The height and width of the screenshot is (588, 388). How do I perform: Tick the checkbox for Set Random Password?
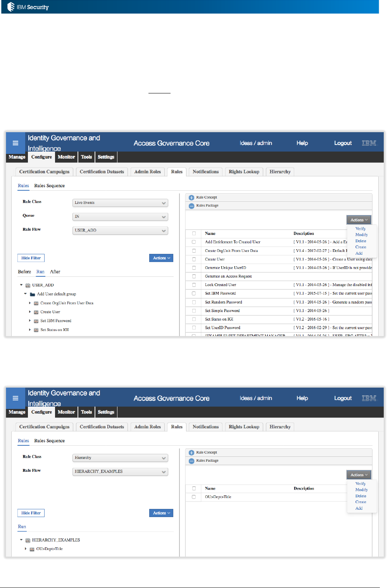(x=194, y=302)
